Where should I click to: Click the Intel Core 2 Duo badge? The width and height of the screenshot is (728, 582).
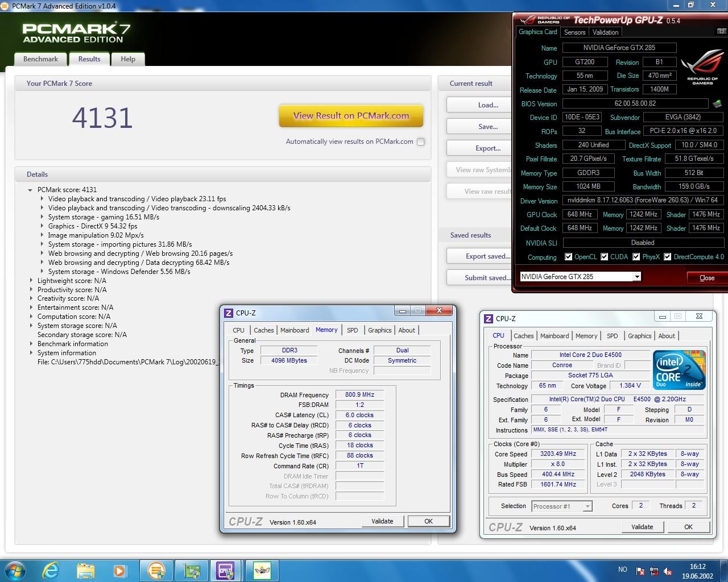680,369
